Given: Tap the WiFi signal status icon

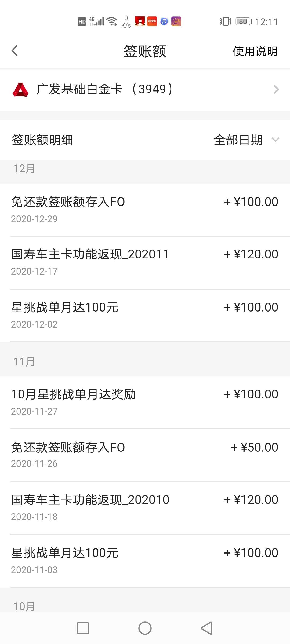Looking at the screenshot, I should (112, 21).
